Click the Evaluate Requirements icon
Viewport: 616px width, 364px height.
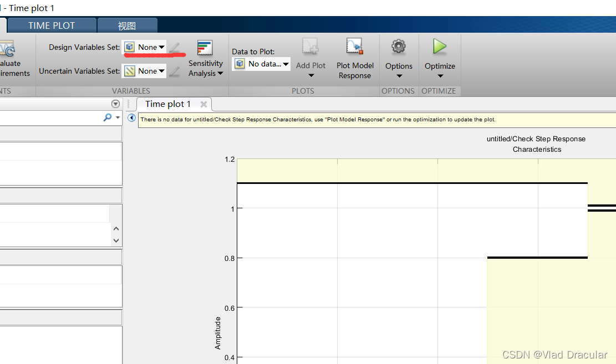pos(7,49)
